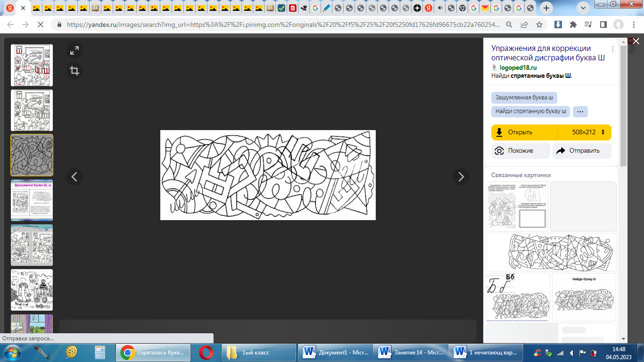Click the Отправить share button
644x362 pixels.
click(x=582, y=151)
